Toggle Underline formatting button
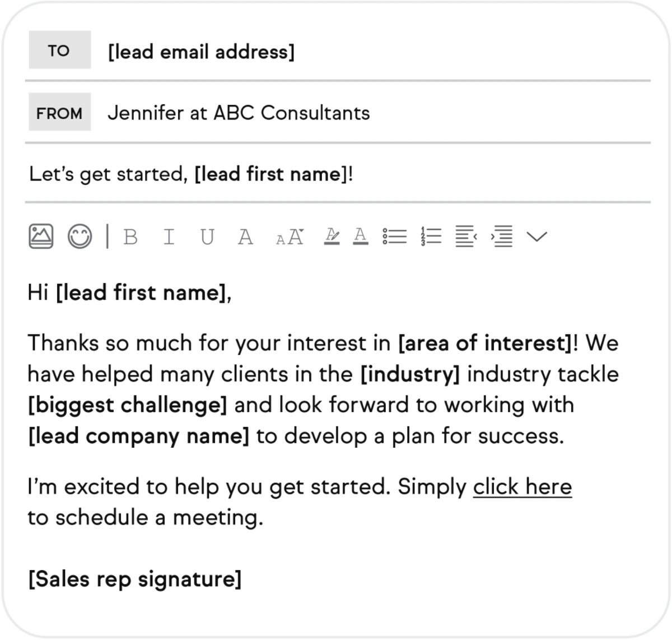 [207, 237]
